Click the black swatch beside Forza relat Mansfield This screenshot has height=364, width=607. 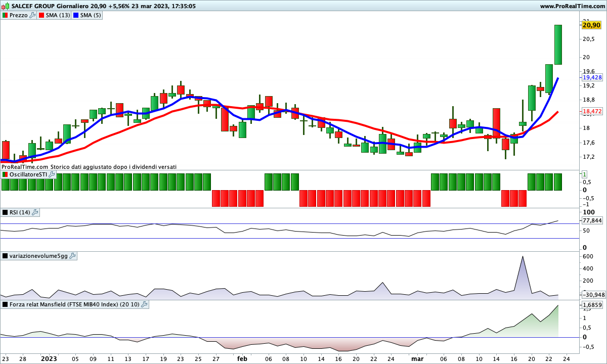click(x=5, y=304)
